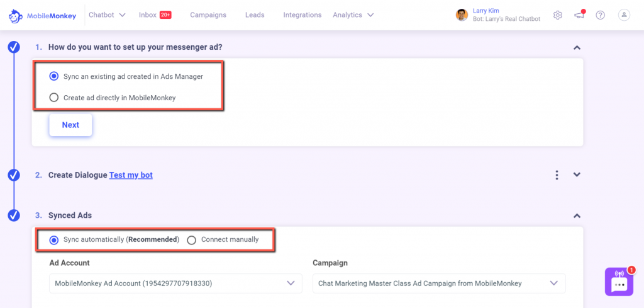Expand the Create Dialogue section chevron
Screen dimensions: 644x308
pyautogui.click(x=577, y=174)
